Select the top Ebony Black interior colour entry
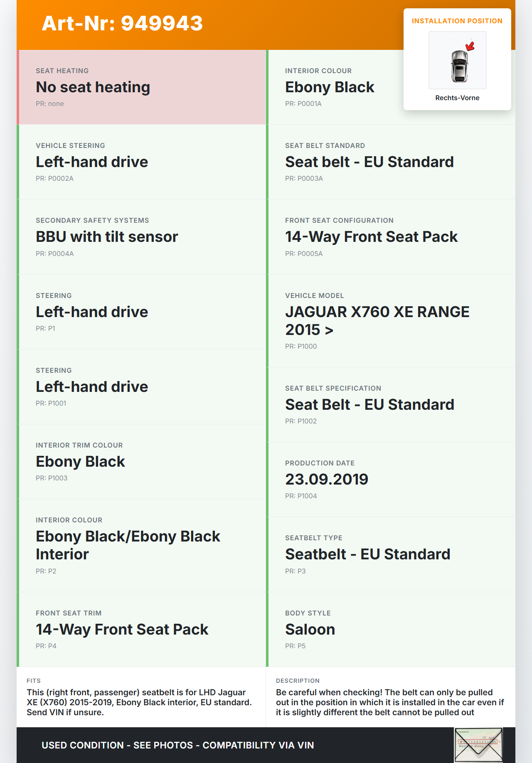 pyautogui.click(x=330, y=87)
